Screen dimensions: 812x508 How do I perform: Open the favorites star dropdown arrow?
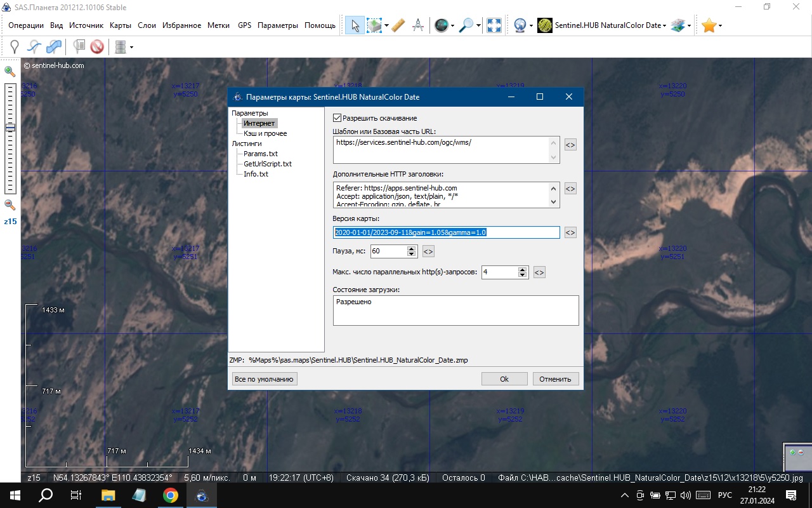pos(720,26)
